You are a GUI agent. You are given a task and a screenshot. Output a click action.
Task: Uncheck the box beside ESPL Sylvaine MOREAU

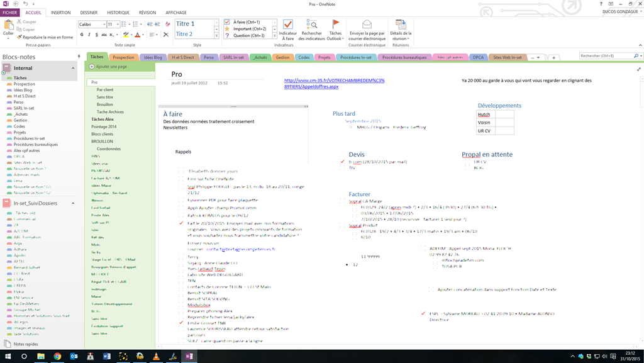[x=423, y=313]
